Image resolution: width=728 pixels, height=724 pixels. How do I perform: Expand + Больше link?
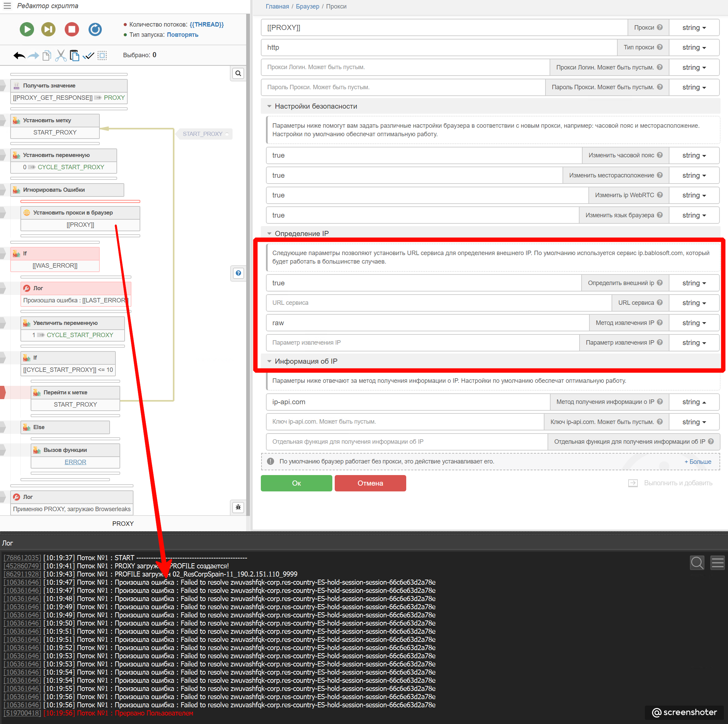pos(697,462)
